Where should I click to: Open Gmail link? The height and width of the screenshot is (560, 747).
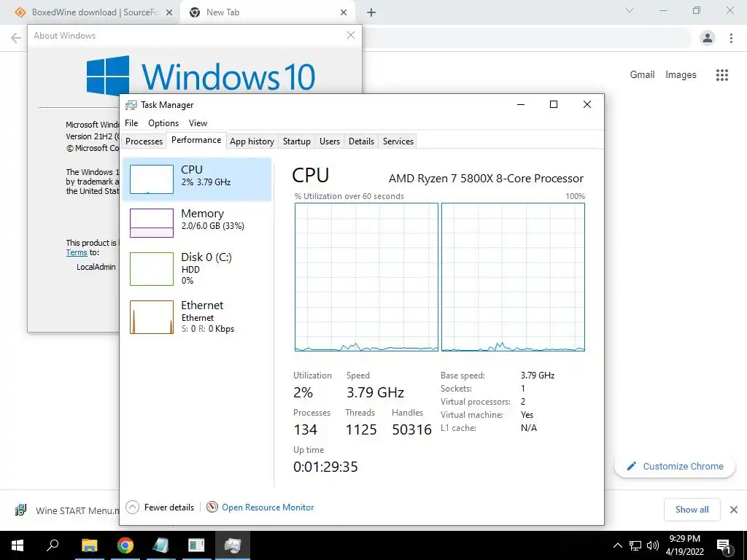pyautogui.click(x=642, y=75)
